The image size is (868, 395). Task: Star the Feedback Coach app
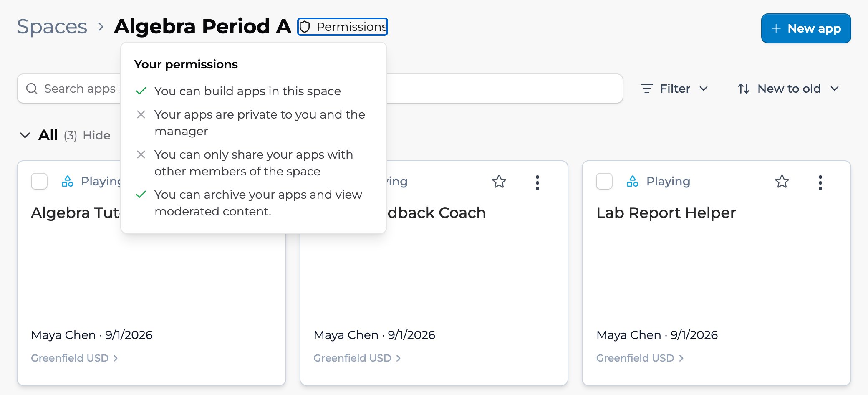click(x=499, y=181)
